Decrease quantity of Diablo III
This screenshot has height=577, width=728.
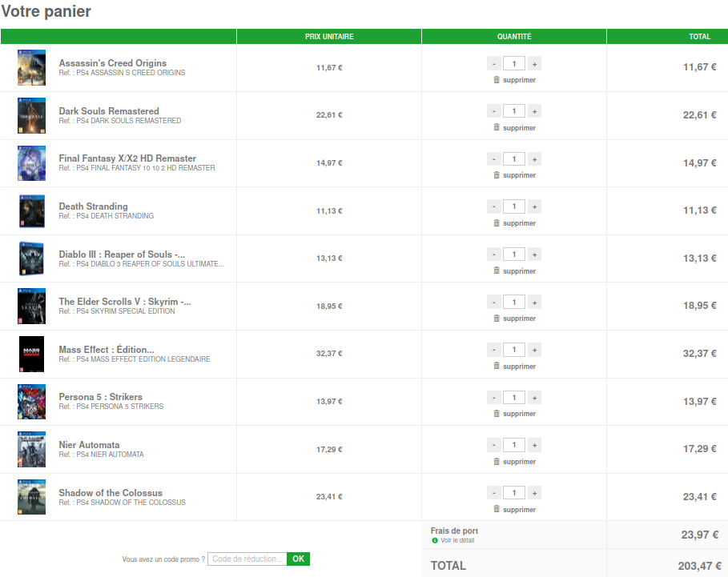pyautogui.click(x=494, y=254)
